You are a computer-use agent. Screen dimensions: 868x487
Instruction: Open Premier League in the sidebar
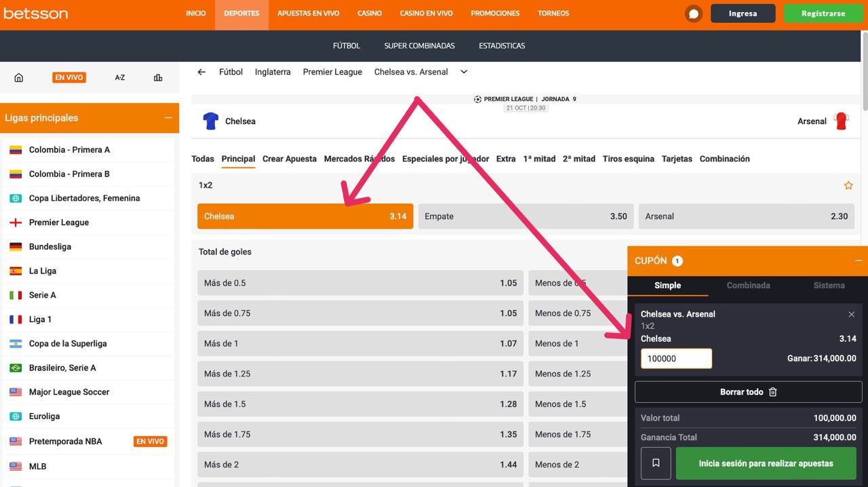click(x=88, y=222)
